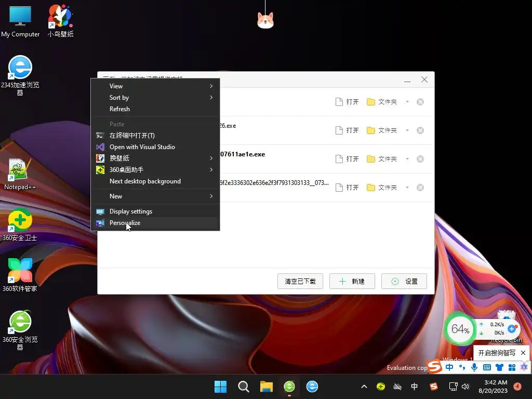532x399 pixels.
Task: Open the volume icon in the tray
Action: coord(465,387)
